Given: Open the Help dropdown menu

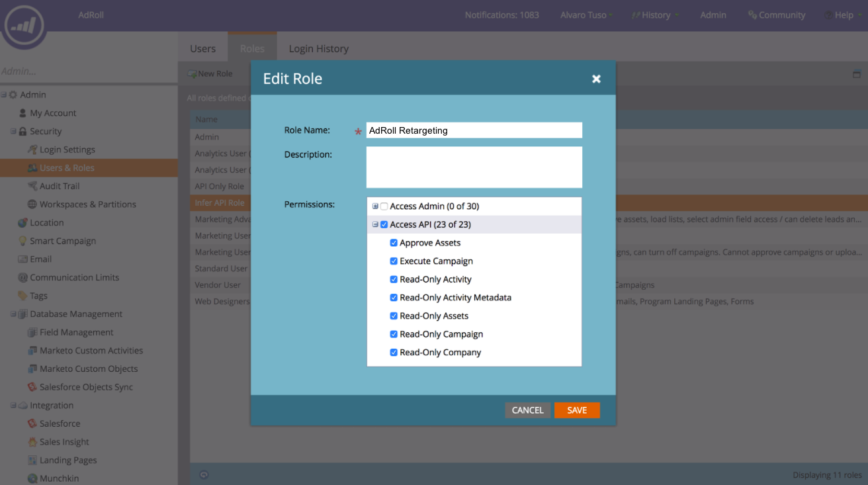Looking at the screenshot, I should [x=844, y=15].
